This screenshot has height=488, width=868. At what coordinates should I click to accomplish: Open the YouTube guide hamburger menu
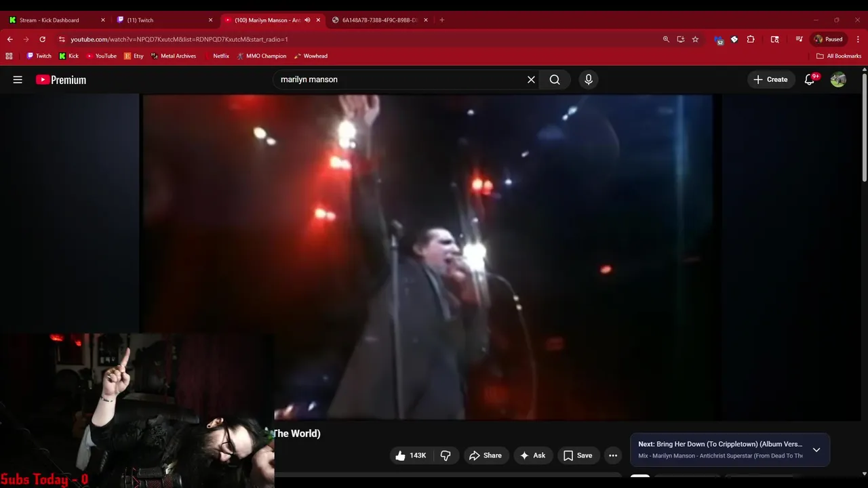coord(18,79)
